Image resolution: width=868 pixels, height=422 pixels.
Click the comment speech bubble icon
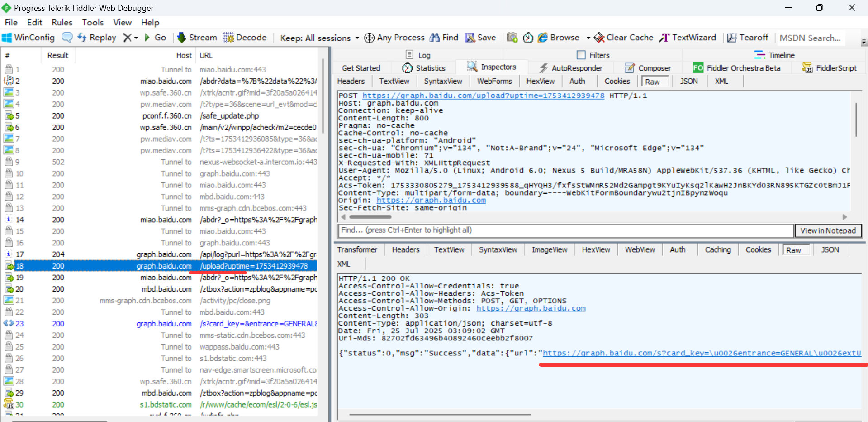pos(67,38)
